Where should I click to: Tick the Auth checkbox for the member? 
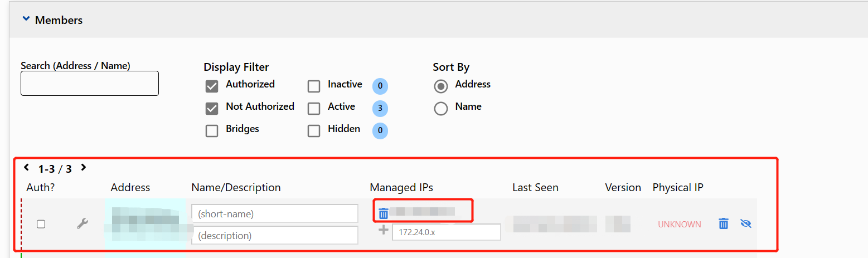click(41, 224)
